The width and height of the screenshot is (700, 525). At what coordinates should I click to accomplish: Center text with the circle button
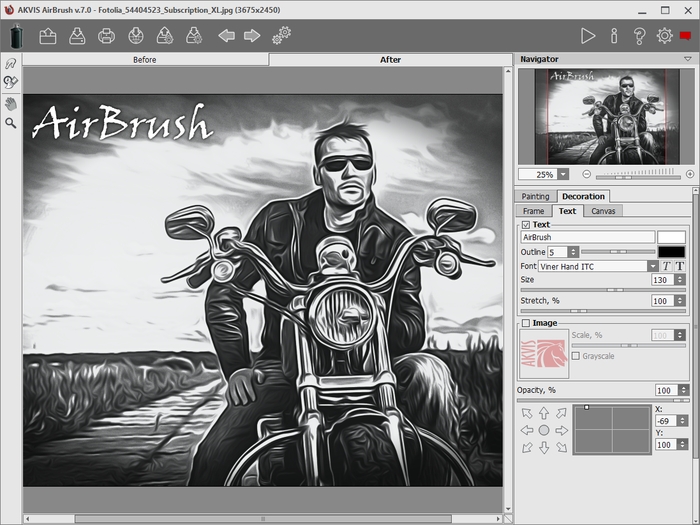click(x=544, y=430)
